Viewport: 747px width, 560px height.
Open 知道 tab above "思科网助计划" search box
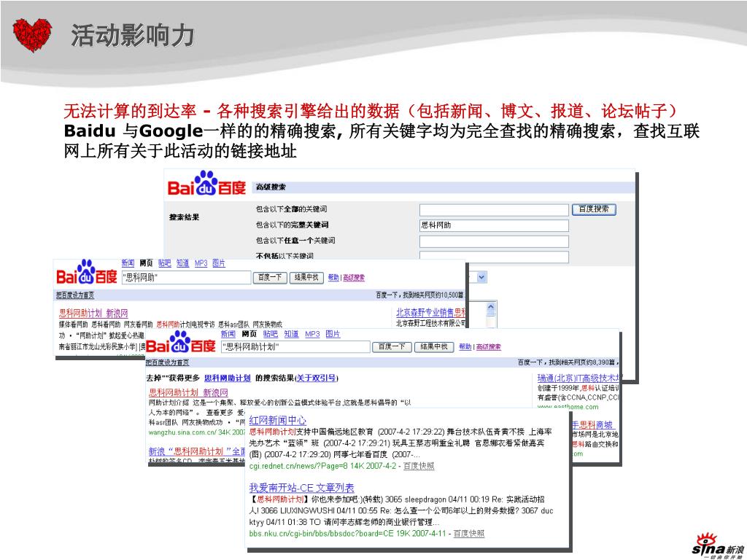pyautogui.click(x=291, y=334)
